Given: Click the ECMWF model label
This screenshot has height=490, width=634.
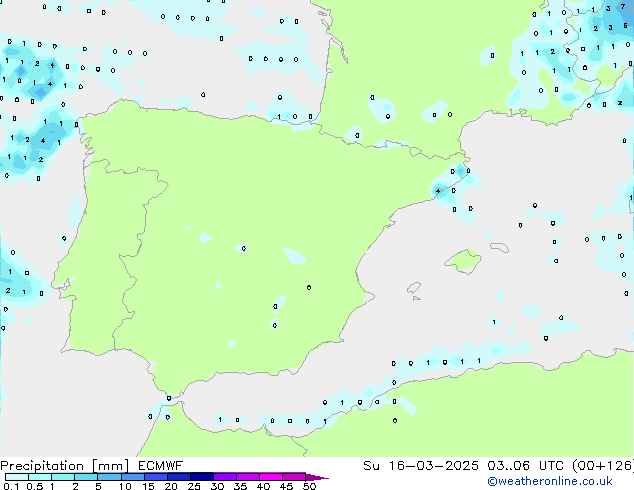Looking at the screenshot, I should (161, 466).
